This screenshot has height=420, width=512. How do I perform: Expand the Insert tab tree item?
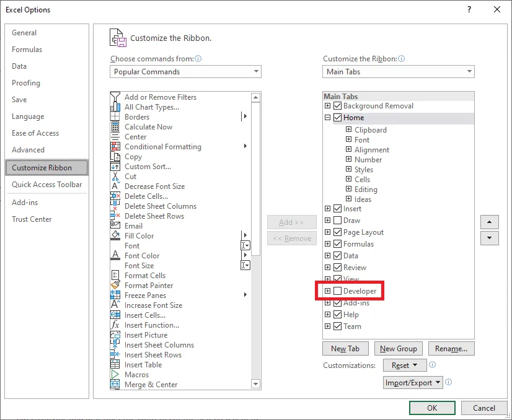pos(327,209)
